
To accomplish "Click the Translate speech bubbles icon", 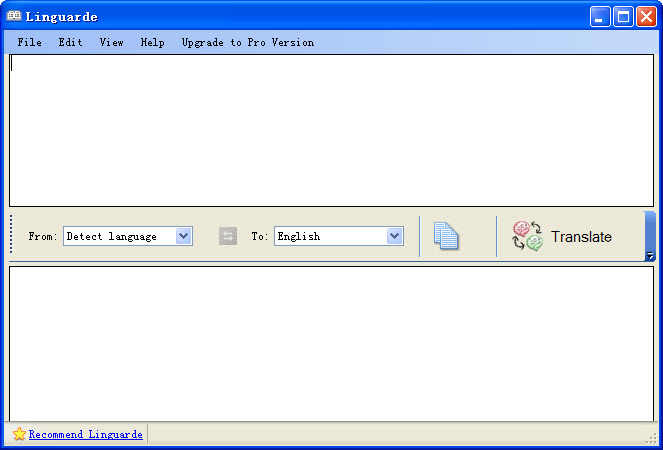I will 527,236.
